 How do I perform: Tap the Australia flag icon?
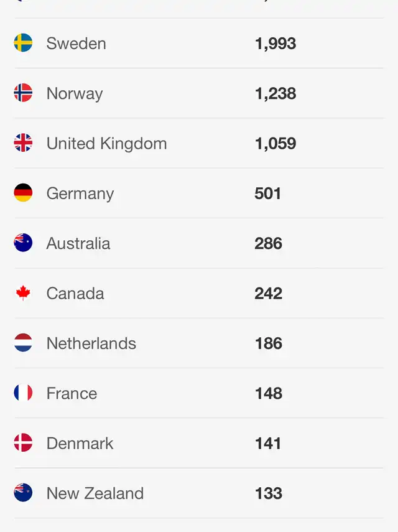point(23,243)
